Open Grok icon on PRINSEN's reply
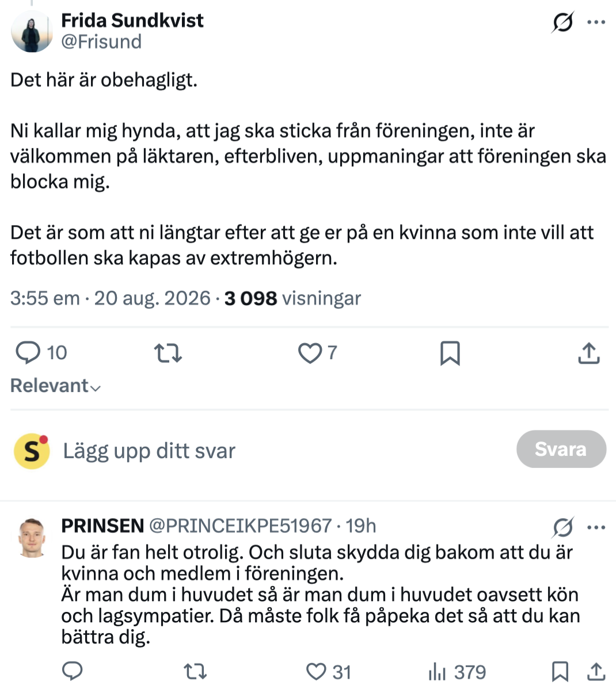 point(562,527)
